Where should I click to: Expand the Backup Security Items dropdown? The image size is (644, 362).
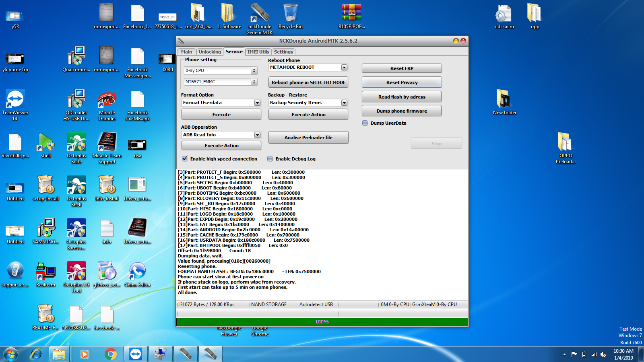pyautogui.click(x=344, y=103)
